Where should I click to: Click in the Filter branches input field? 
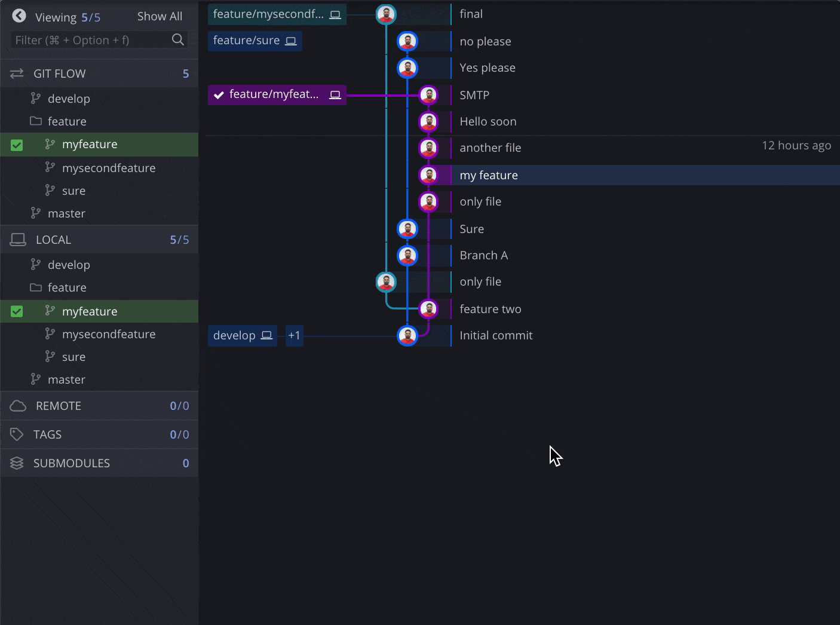pyautogui.click(x=90, y=40)
